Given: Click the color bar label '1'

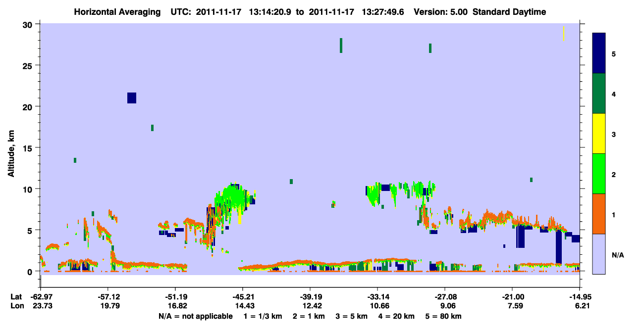Looking at the screenshot, I should 614,214.
